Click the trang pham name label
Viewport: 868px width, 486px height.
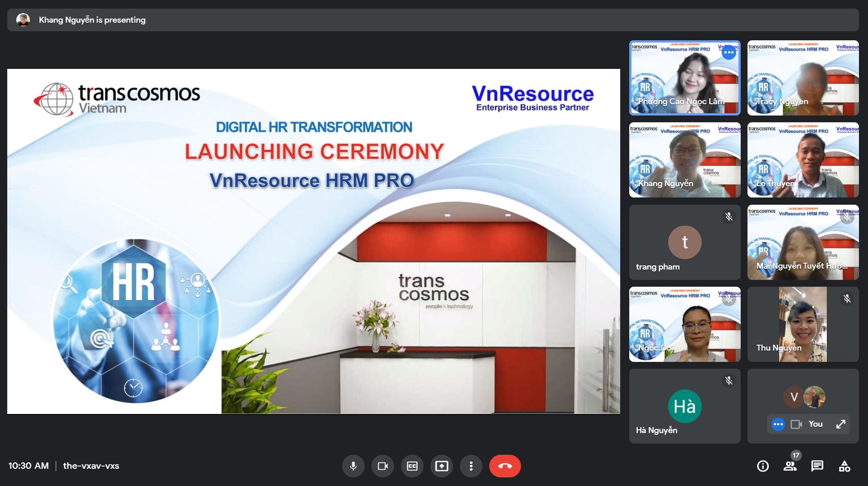pos(658,267)
